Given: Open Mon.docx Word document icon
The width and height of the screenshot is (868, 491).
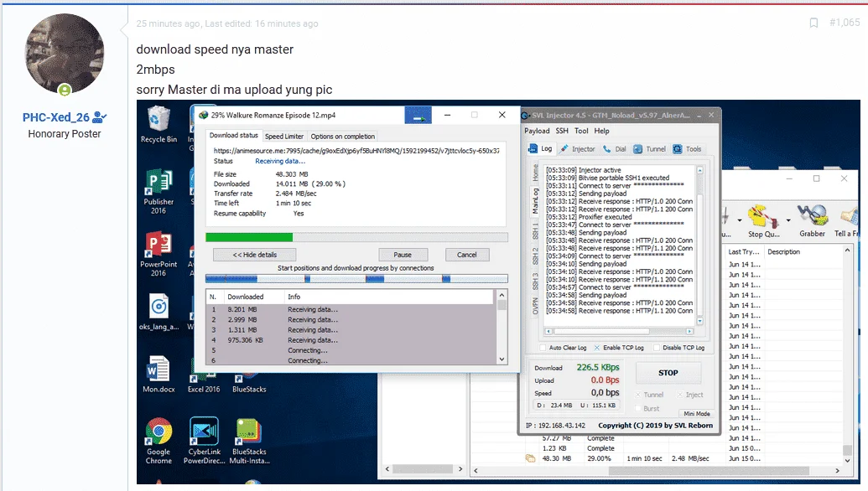Looking at the screenshot, I should tap(159, 375).
